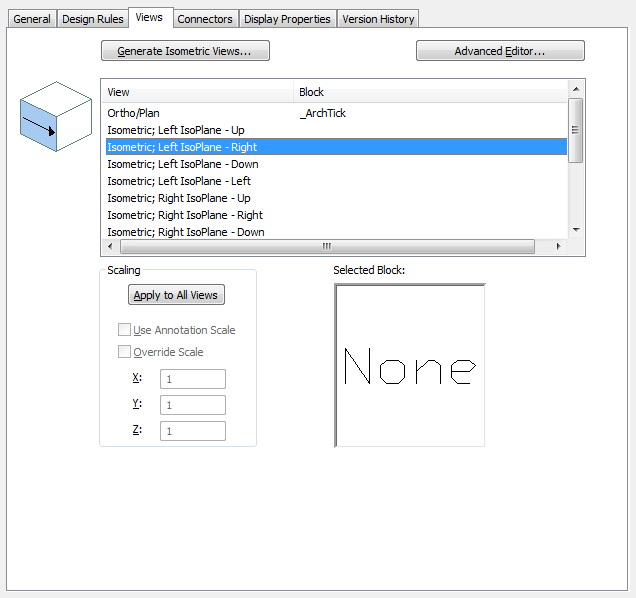The image size is (636, 598).
Task: Click the Selected Block preview showing None
Action: [410, 365]
